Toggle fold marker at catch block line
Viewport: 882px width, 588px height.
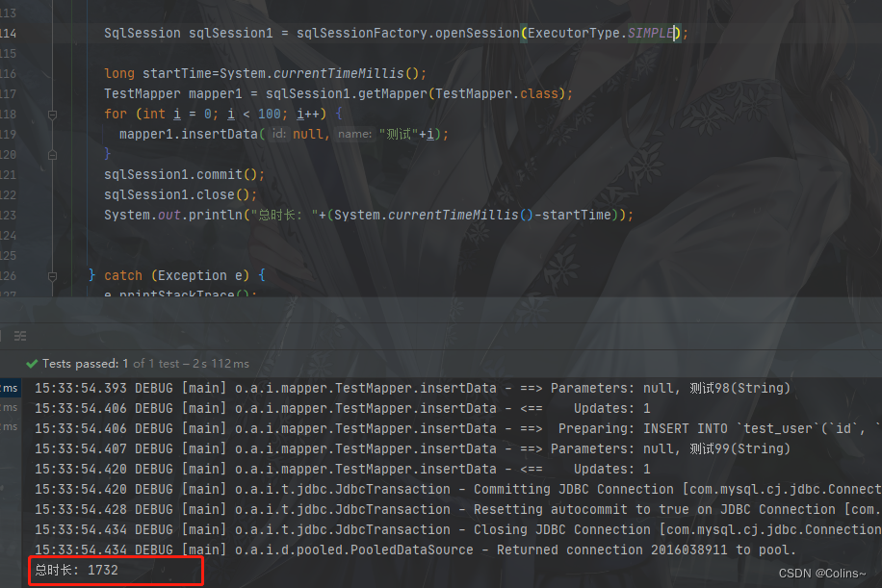[x=52, y=276]
